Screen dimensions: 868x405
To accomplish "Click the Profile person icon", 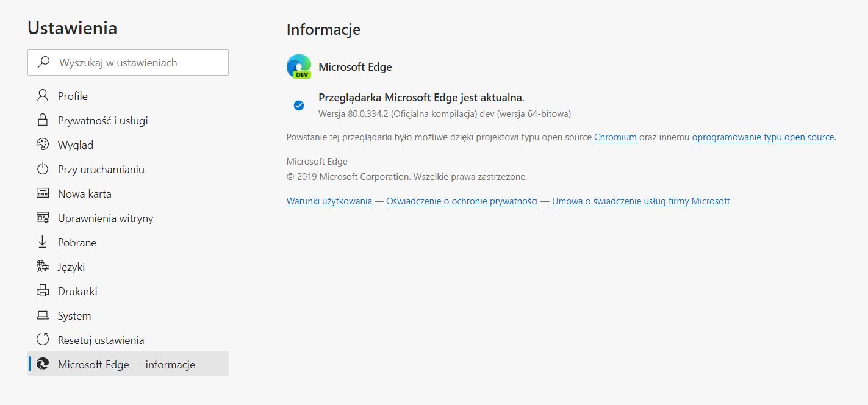I will pyautogui.click(x=42, y=96).
